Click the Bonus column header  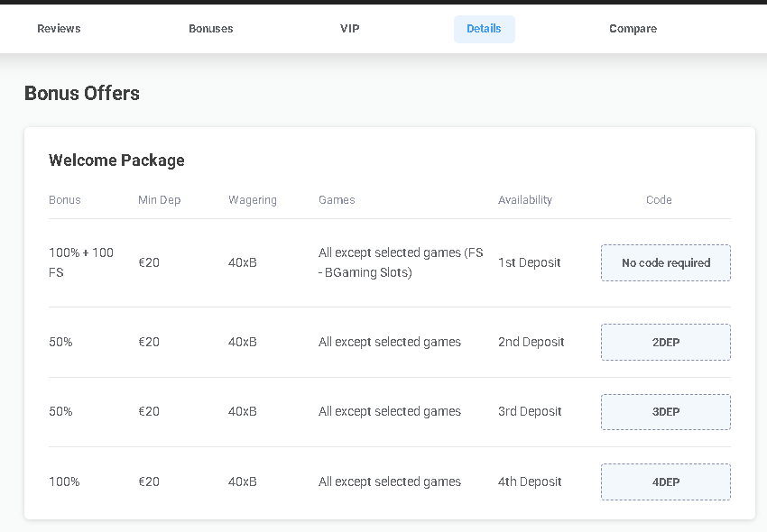tap(65, 200)
